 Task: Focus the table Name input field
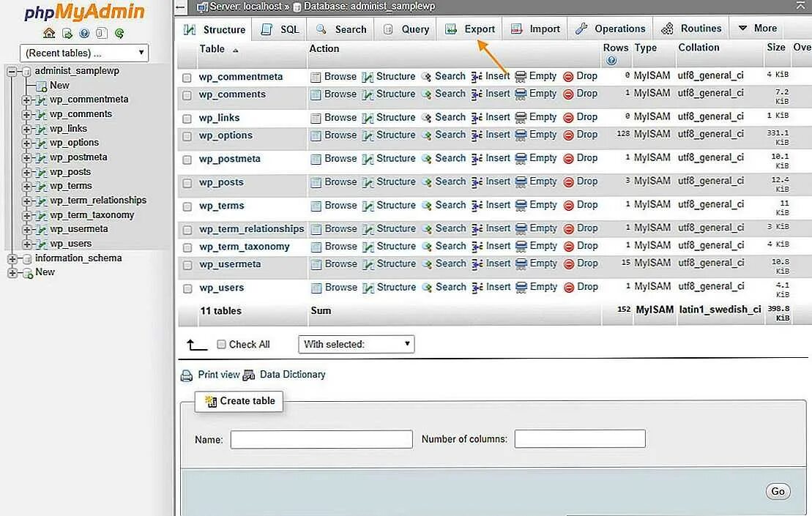pos(321,439)
